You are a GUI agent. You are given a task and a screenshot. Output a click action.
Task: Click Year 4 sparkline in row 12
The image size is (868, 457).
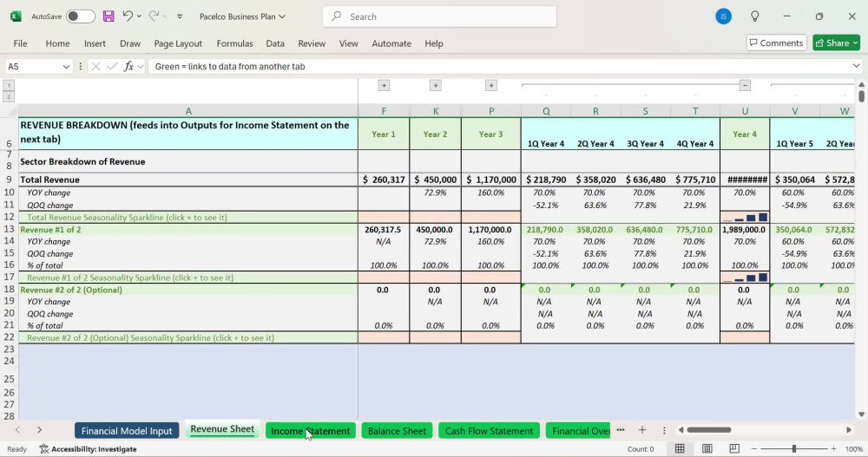point(745,218)
